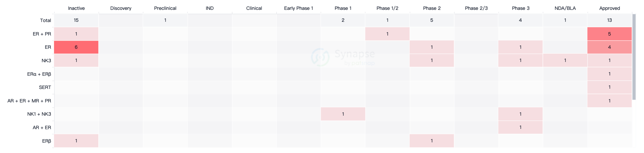This screenshot has width=644, height=153.
Task: Select the NK3 row label
Action: [46, 61]
